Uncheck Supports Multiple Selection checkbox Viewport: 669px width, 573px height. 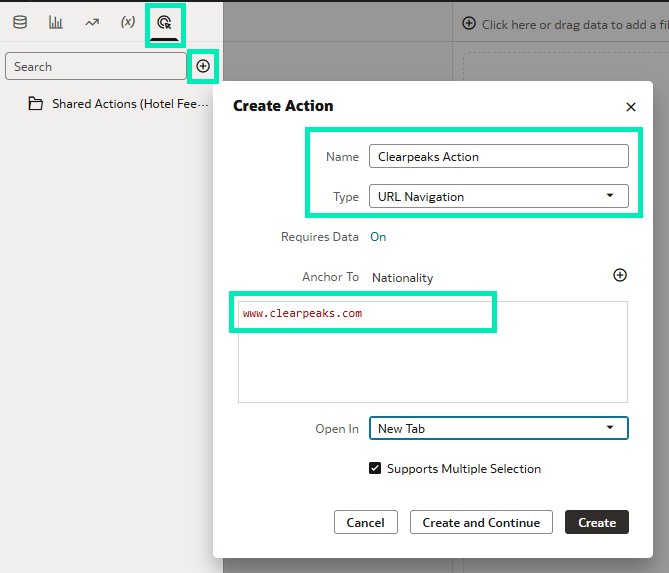(x=375, y=468)
